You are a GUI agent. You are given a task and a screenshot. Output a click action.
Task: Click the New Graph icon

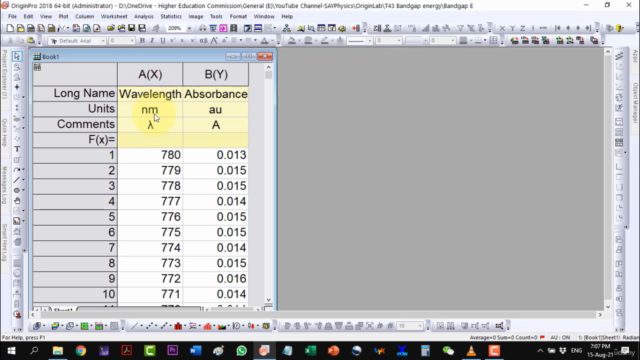click(x=41, y=28)
